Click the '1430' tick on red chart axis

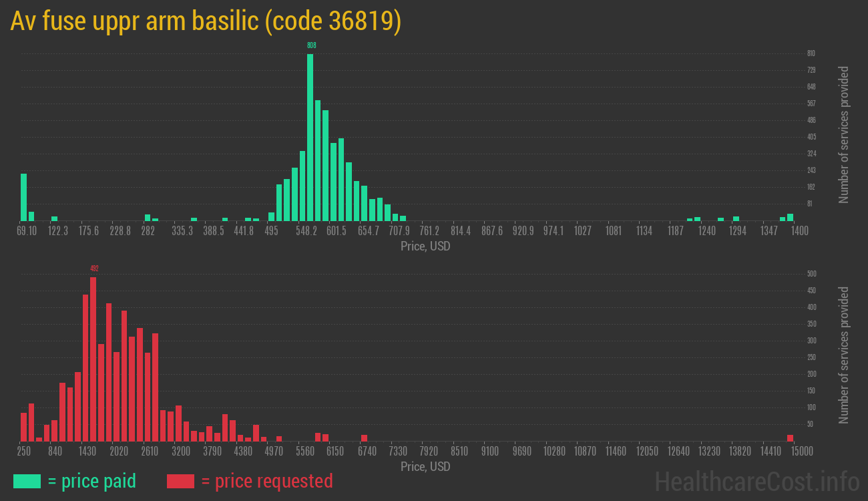tap(87, 452)
